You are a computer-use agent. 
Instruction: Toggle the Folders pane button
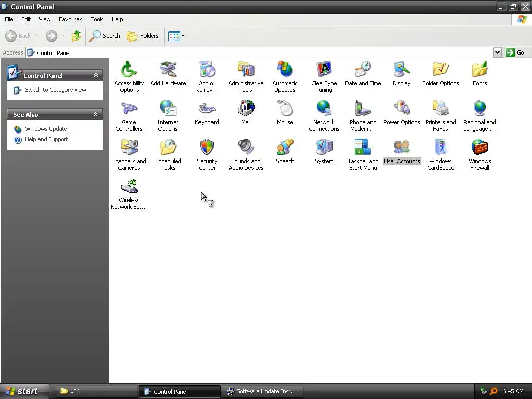(142, 36)
